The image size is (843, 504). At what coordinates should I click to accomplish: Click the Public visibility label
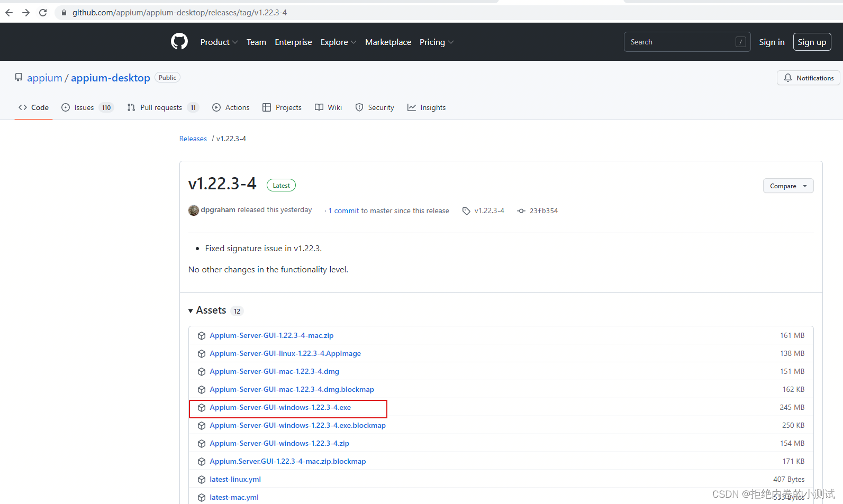[167, 78]
